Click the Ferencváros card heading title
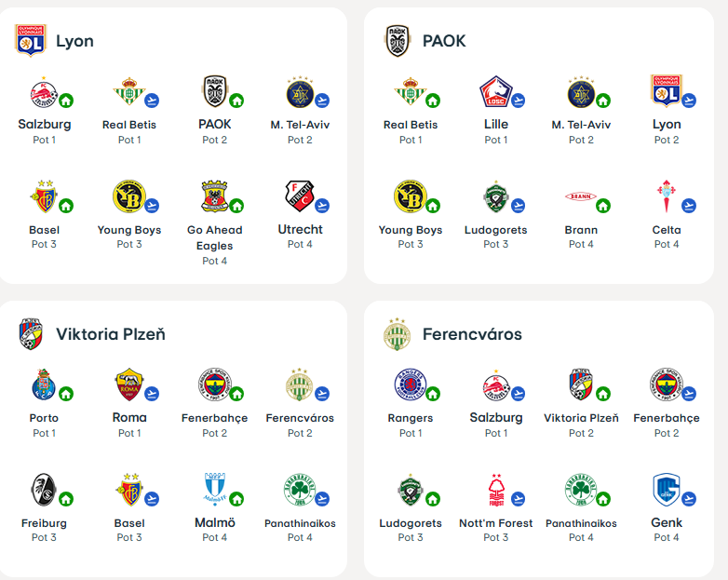 point(472,333)
